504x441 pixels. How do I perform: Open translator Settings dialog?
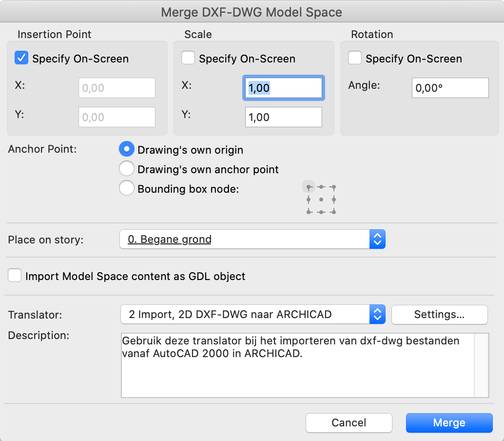click(439, 314)
